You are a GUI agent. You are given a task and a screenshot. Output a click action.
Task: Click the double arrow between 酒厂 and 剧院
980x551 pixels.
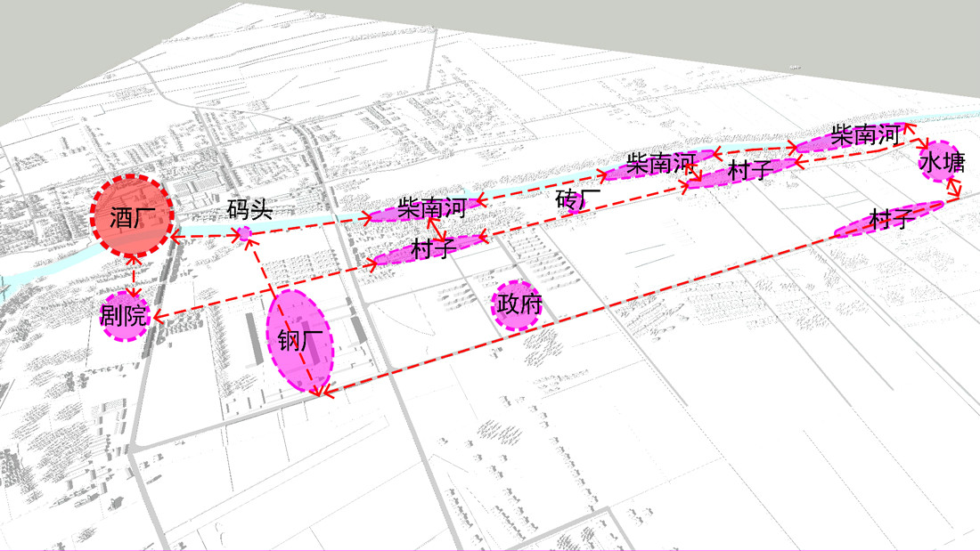pos(135,273)
